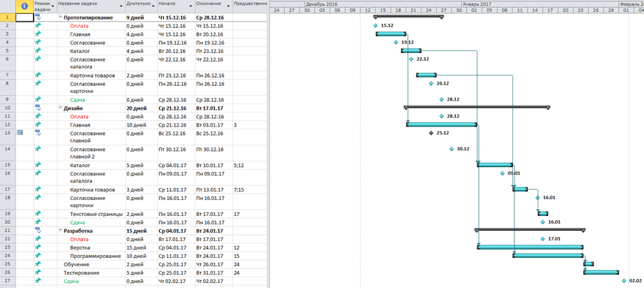Click the Верстка 15-day Gantt bar

click(x=530, y=247)
